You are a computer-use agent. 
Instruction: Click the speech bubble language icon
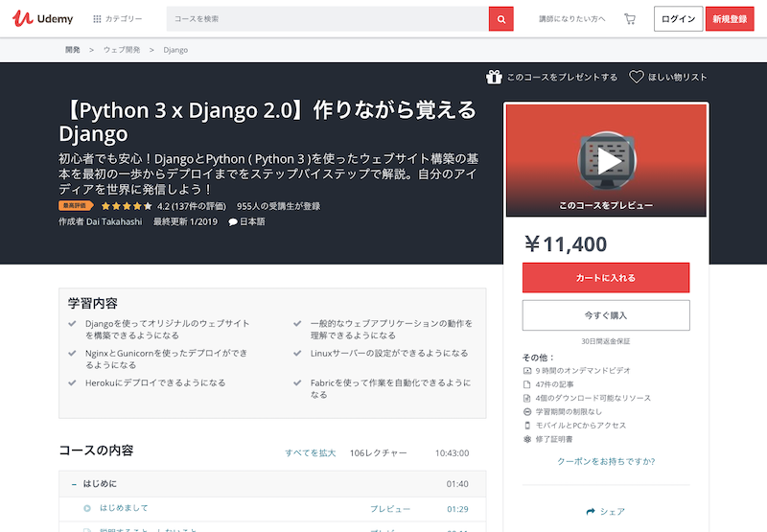[233, 222]
